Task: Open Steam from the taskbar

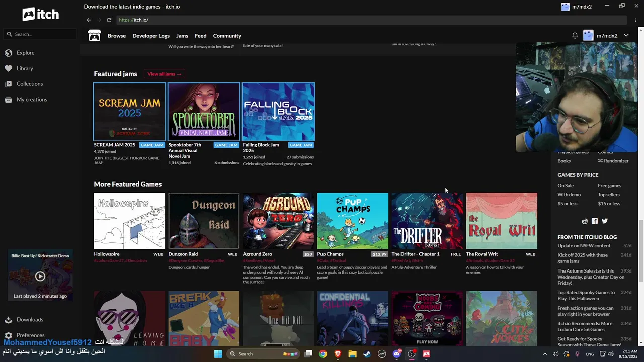Action: point(367,354)
